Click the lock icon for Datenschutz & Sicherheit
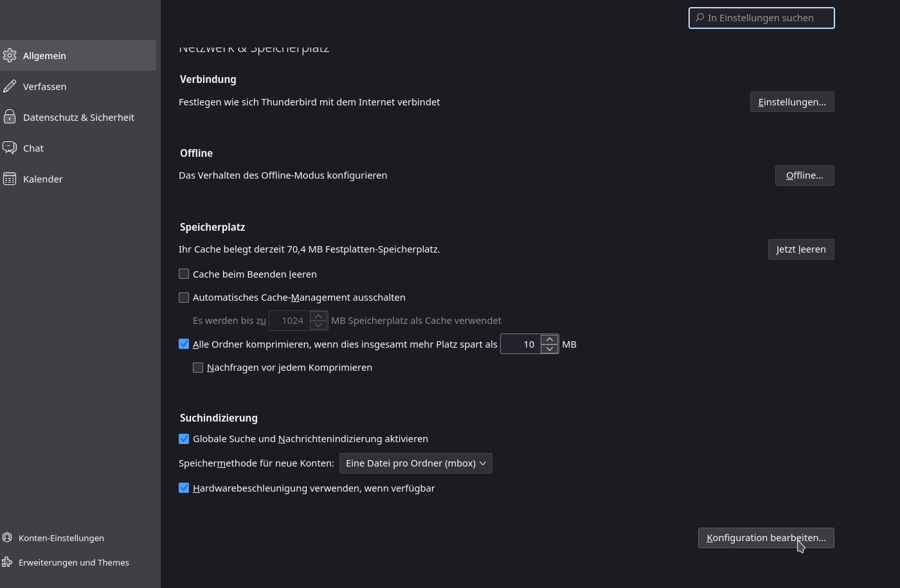This screenshot has height=588, width=900. click(10, 117)
